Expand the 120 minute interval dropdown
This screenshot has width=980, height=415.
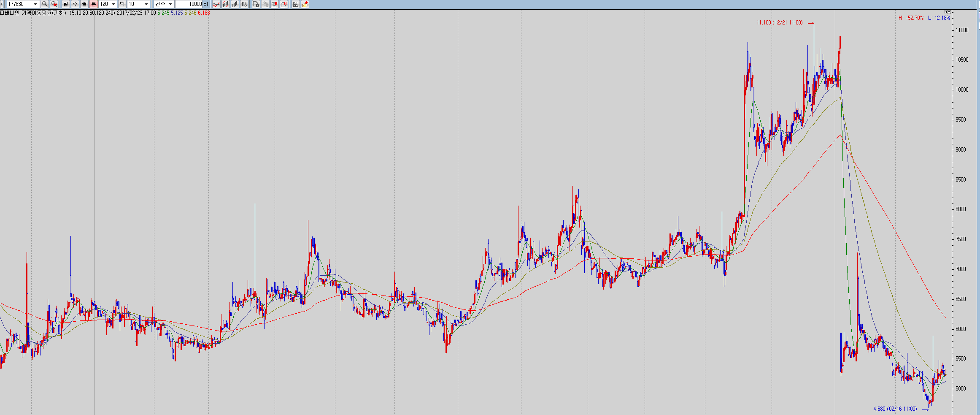[113, 4]
